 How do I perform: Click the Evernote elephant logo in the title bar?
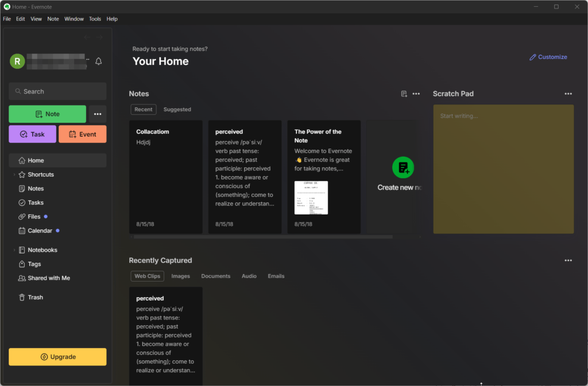[7, 7]
